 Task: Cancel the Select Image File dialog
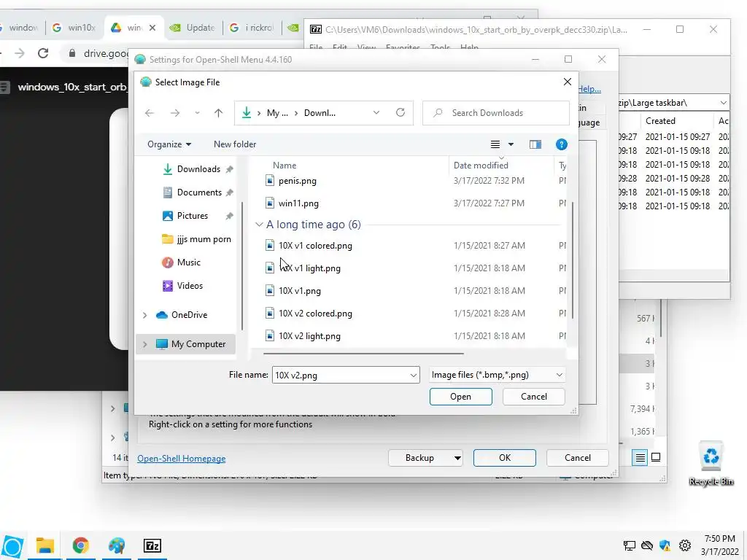point(533,397)
